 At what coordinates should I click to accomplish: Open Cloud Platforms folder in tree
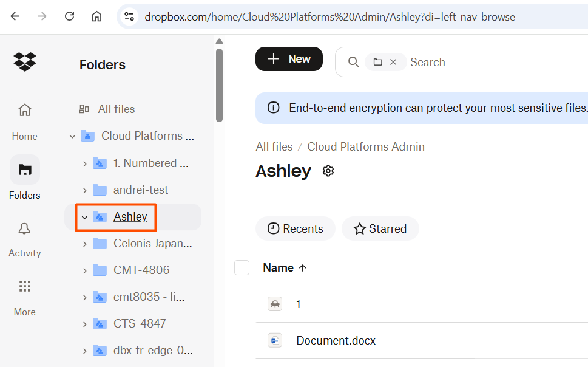[x=147, y=136]
